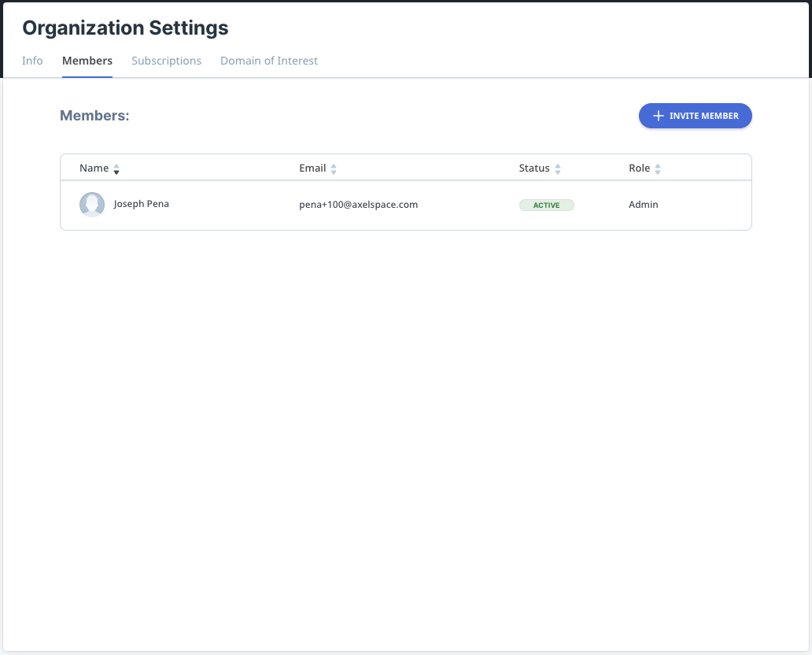The image size is (812, 655).
Task: Go to the Domain of Interest tab
Action: click(269, 61)
